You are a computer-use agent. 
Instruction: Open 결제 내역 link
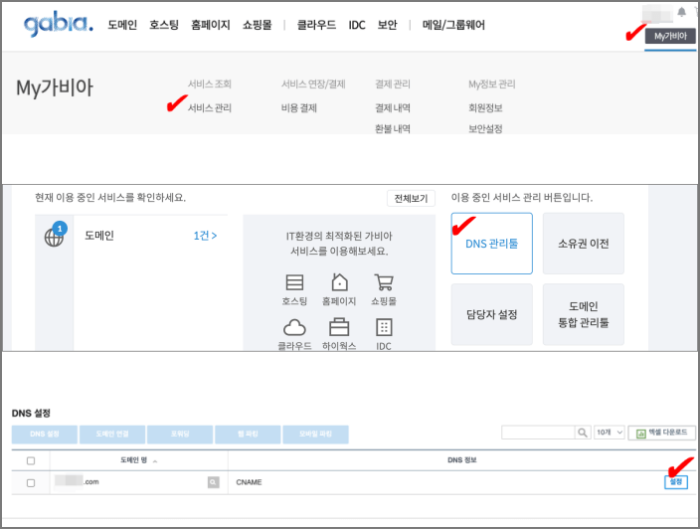[392, 108]
